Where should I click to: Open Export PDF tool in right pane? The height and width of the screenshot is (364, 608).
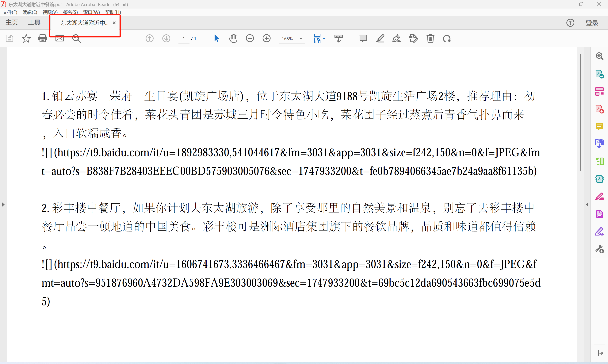click(x=599, y=74)
